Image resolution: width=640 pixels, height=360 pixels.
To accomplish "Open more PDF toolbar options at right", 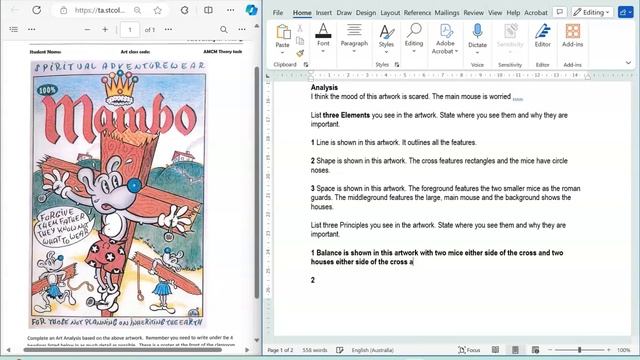I will pyautogui.click(x=242, y=29).
